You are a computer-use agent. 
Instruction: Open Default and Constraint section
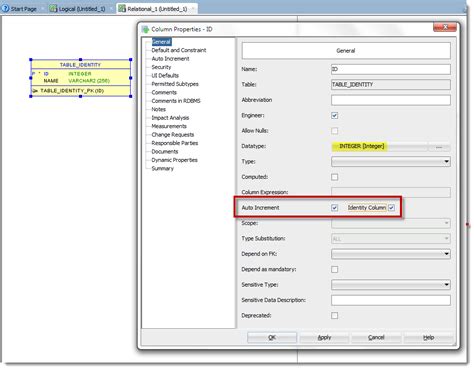(179, 50)
